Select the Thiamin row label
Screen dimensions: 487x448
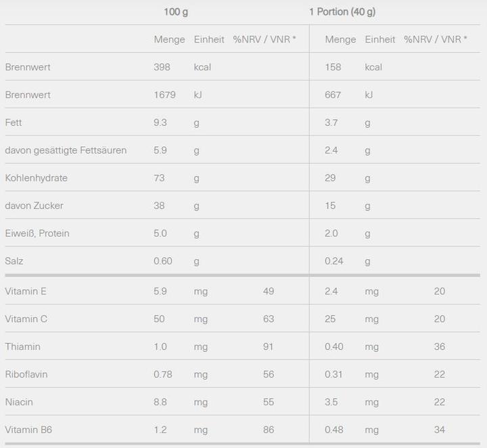(x=22, y=346)
